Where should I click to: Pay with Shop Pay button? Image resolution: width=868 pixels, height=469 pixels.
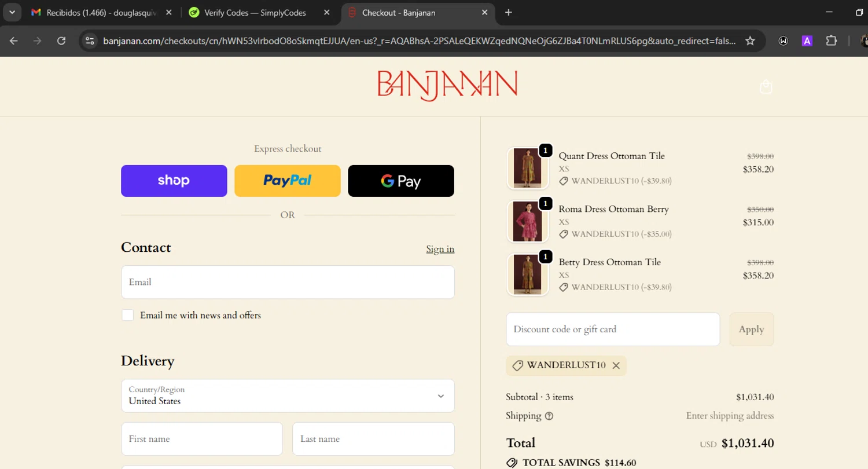click(x=174, y=181)
